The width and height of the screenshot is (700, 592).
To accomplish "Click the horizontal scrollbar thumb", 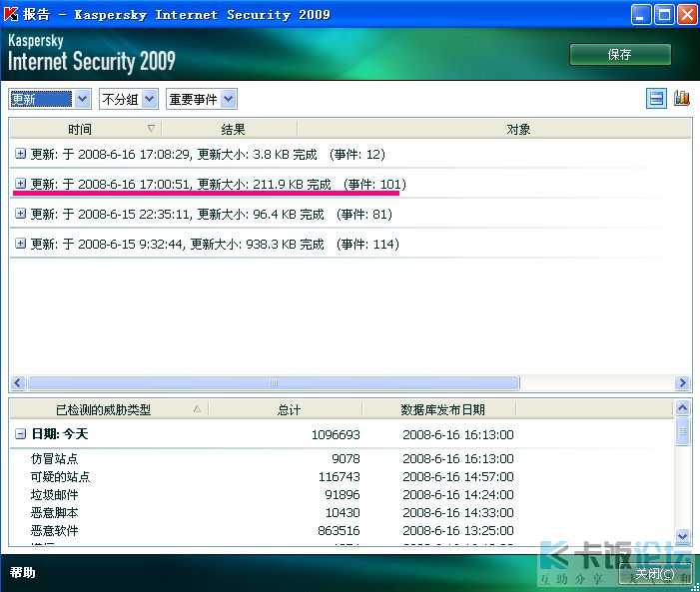I will [274, 382].
